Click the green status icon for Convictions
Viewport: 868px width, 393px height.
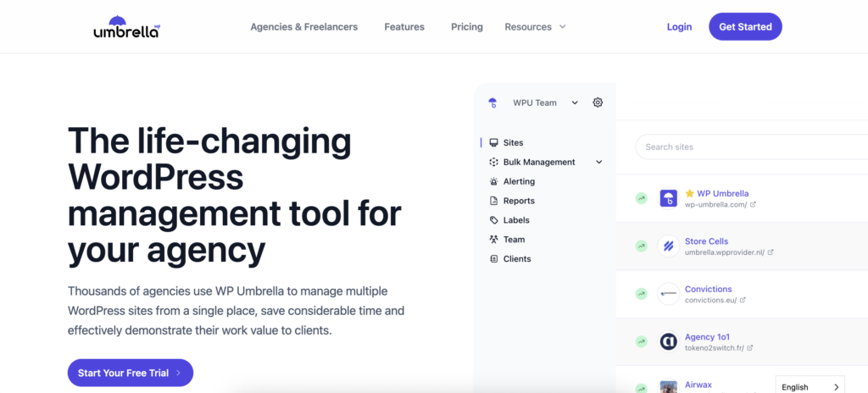coord(641,293)
